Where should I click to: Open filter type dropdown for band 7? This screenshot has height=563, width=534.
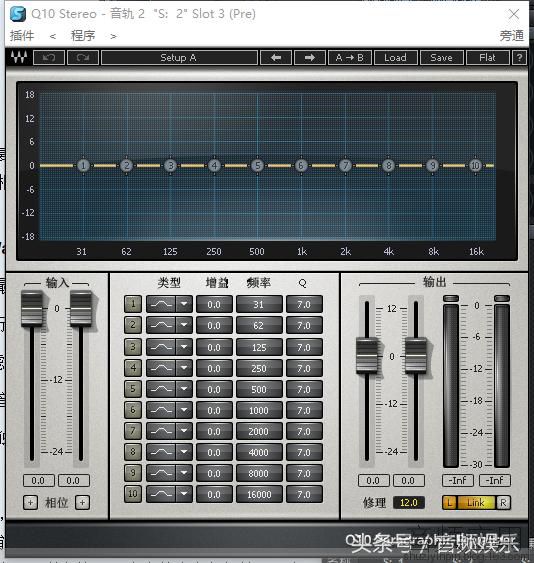184,431
